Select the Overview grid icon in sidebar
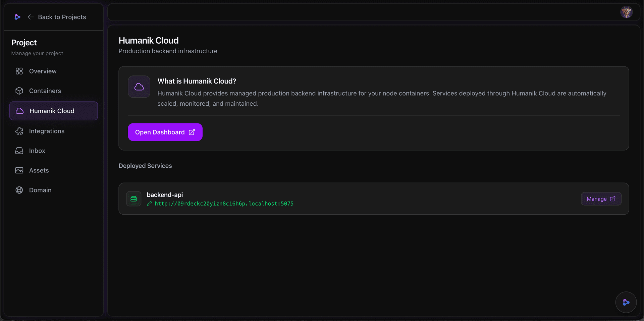The image size is (644, 321). pos(19,71)
